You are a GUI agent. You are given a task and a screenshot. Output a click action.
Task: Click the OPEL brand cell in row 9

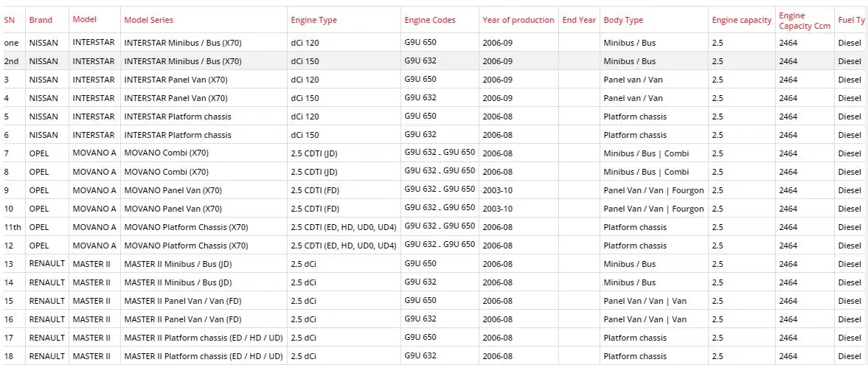pyautogui.click(x=39, y=190)
